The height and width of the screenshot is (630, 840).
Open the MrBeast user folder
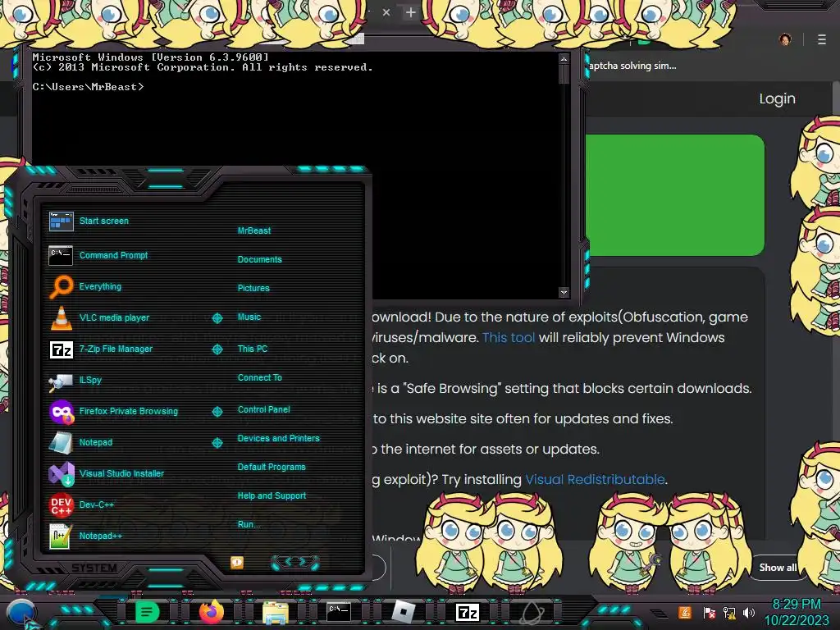tap(254, 231)
